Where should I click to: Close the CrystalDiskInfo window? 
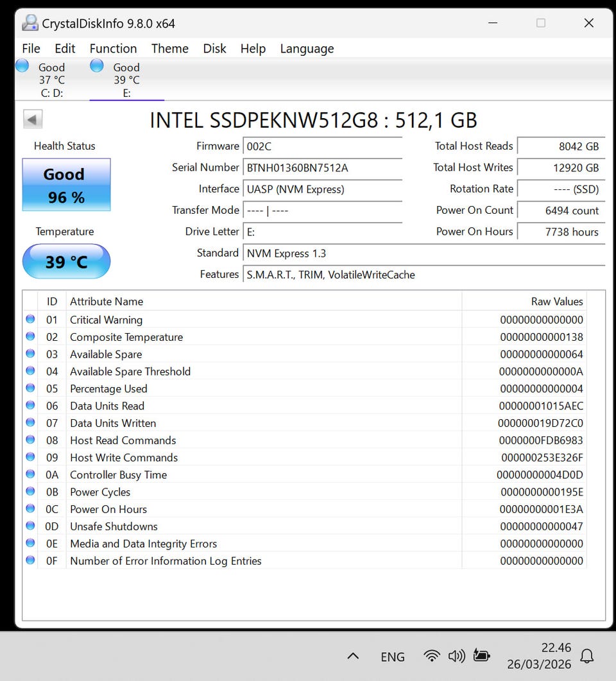[588, 22]
